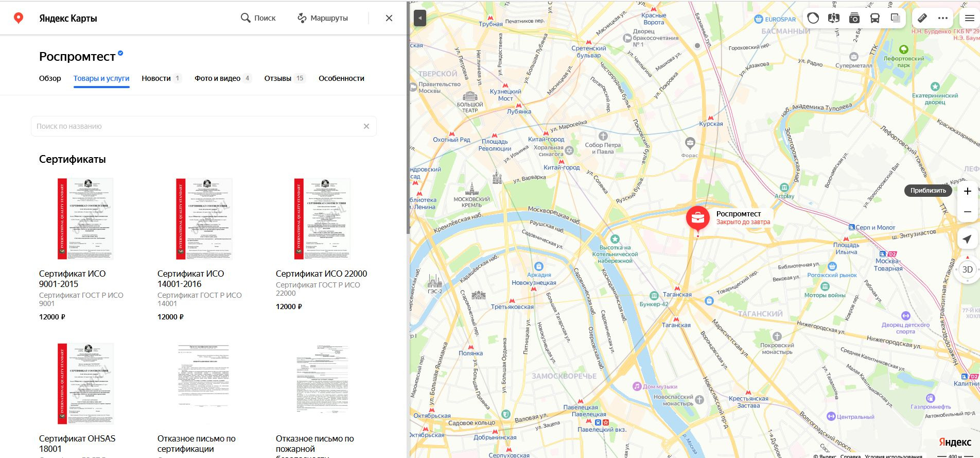The image size is (980, 458).
Task: Click the Сертификат OHSAS 18001 title
Action: click(77, 444)
